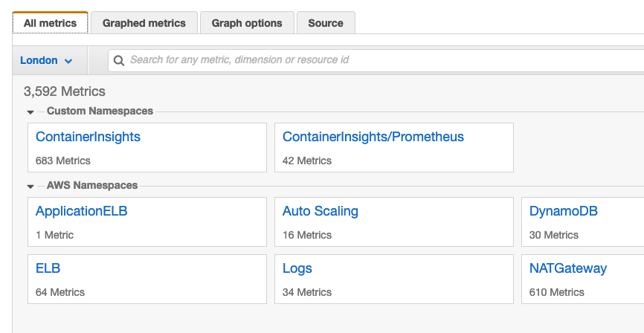Open the ELB namespace
644x333 pixels.
48,268
